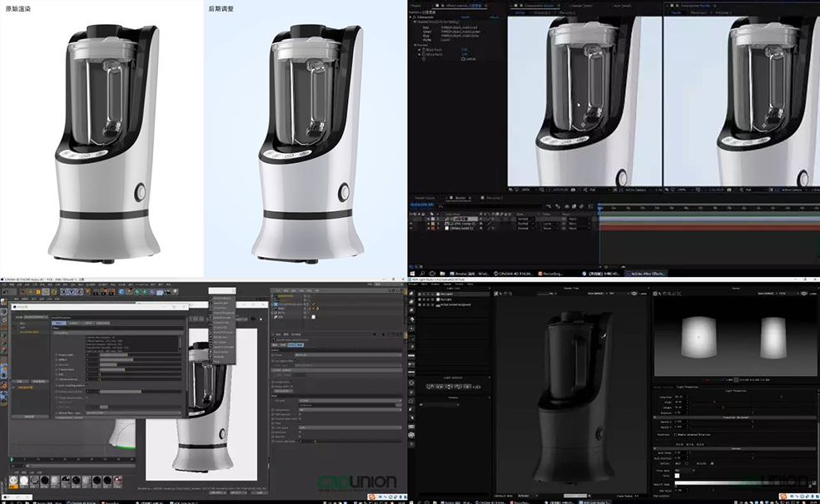Hide the White Solid 1 layer in timeline

[x=410, y=228]
